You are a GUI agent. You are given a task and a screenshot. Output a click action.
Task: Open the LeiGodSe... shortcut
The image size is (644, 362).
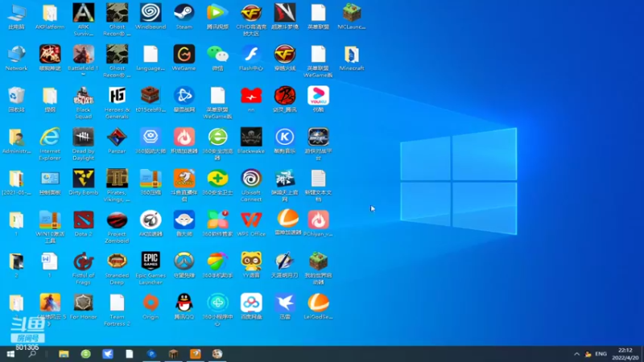tap(318, 306)
